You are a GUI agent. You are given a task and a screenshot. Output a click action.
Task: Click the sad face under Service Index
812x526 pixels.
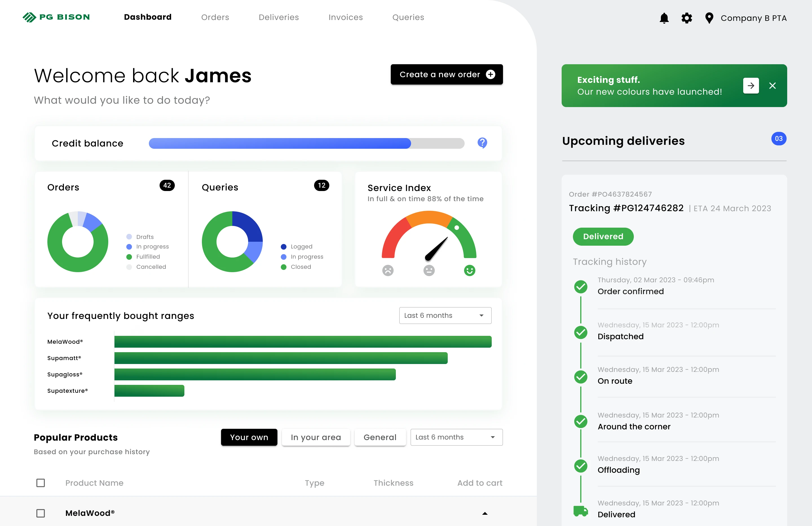(x=388, y=270)
